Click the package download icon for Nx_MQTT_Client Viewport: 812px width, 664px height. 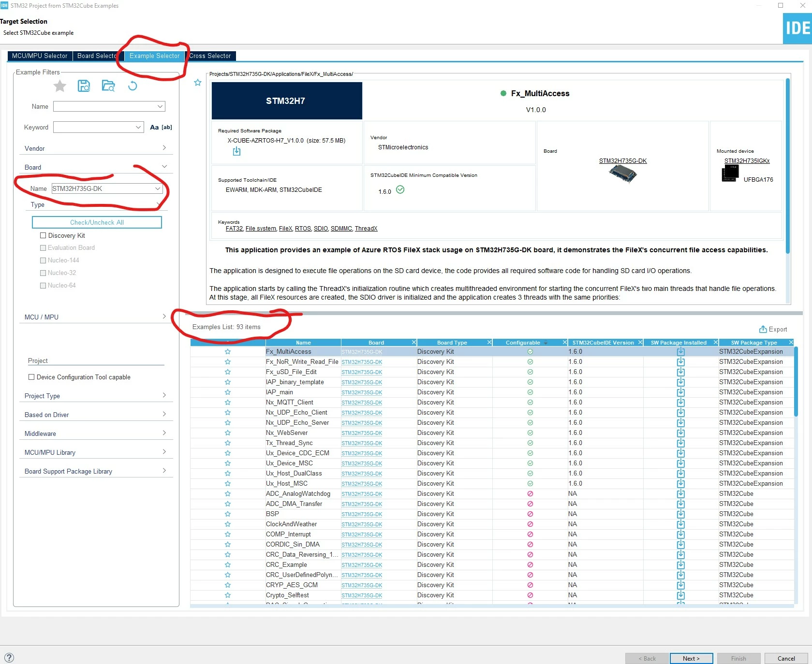click(x=681, y=403)
